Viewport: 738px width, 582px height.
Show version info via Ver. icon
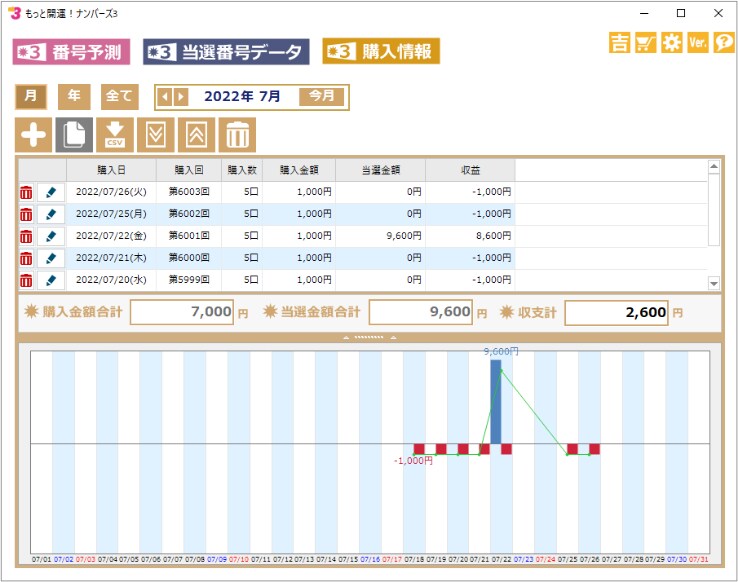coord(698,43)
